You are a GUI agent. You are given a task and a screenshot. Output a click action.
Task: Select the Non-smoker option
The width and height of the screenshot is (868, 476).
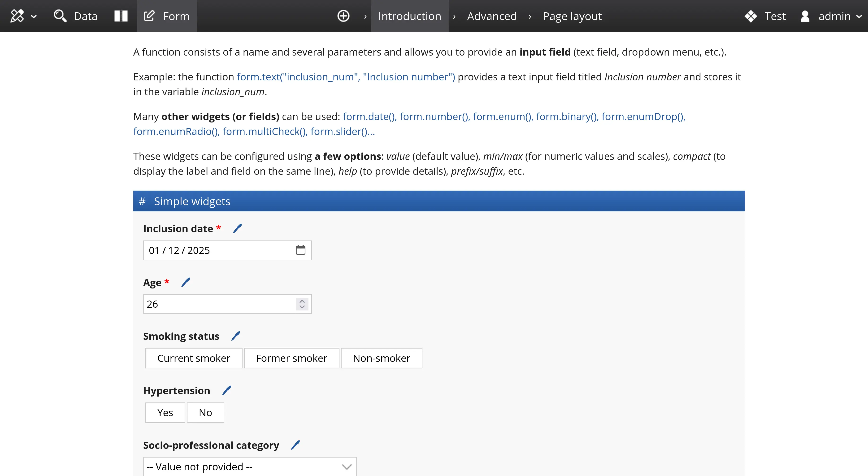click(x=381, y=358)
